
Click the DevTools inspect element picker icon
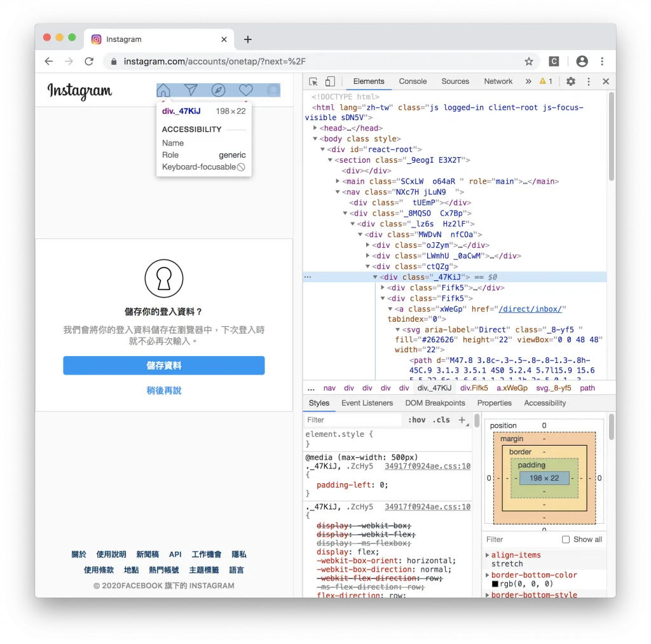pos(313,81)
